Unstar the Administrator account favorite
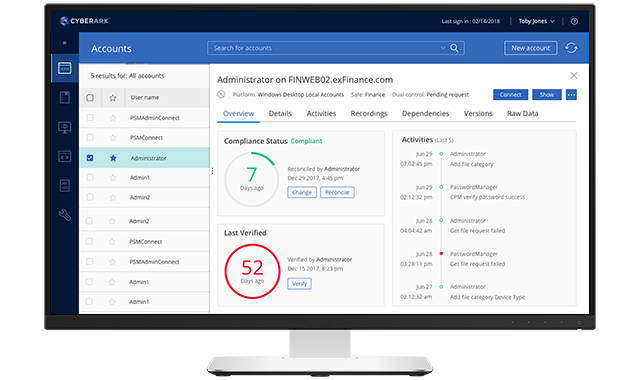This screenshot has height=380, width=640. (113, 158)
